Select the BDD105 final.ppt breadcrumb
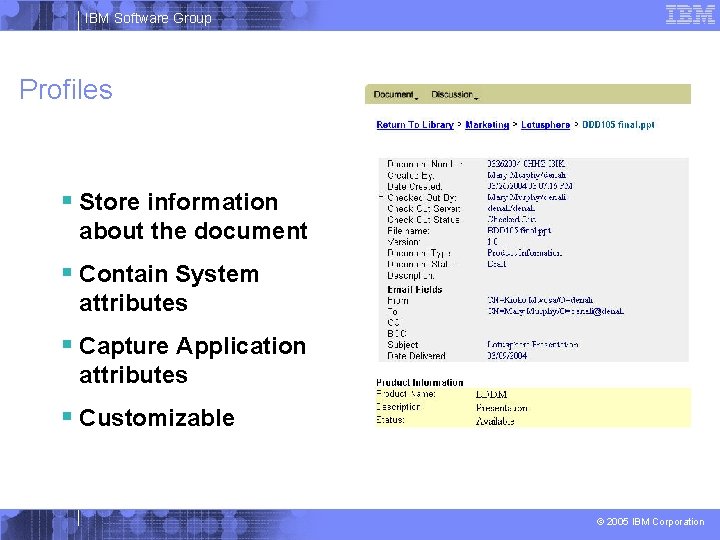This screenshot has width=720, height=540. tap(618, 125)
